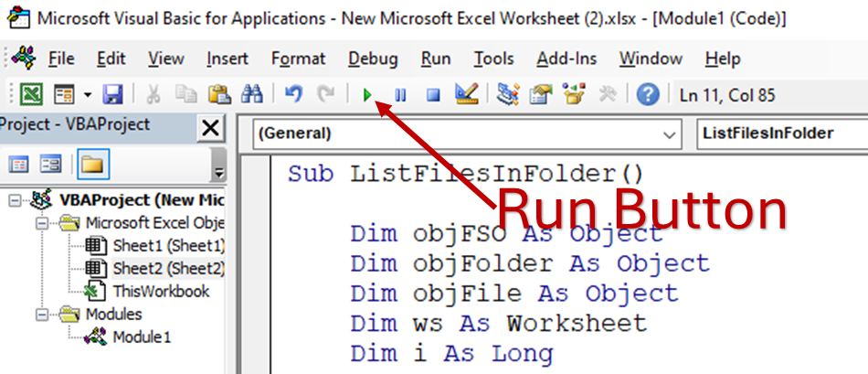Save the workbook with the floppy icon
The width and height of the screenshot is (868, 374).
click(113, 95)
